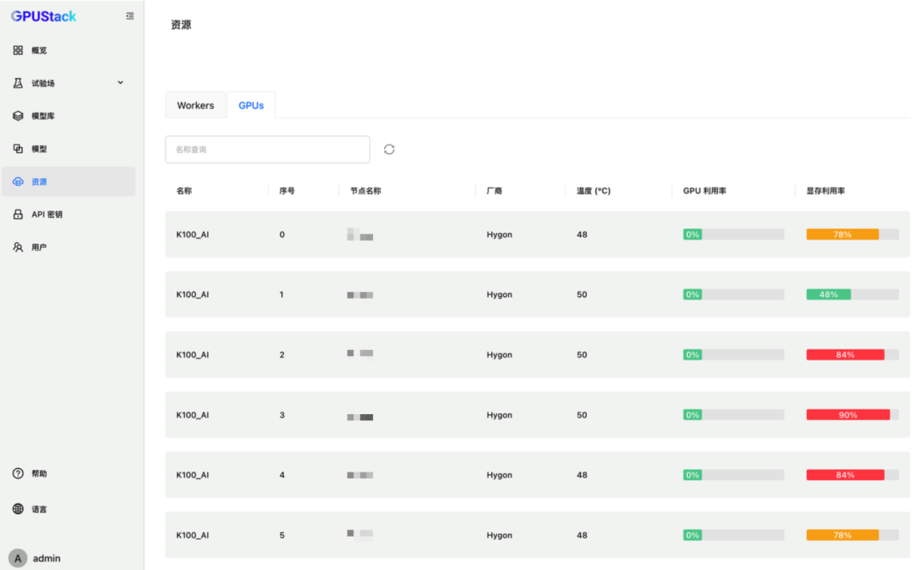Select the 模型库 stack icon
This screenshot has height=570, width=924.
click(x=18, y=116)
